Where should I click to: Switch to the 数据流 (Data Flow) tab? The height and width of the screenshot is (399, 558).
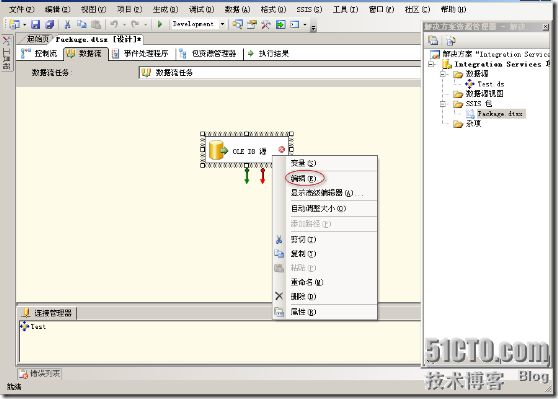(x=85, y=53)
